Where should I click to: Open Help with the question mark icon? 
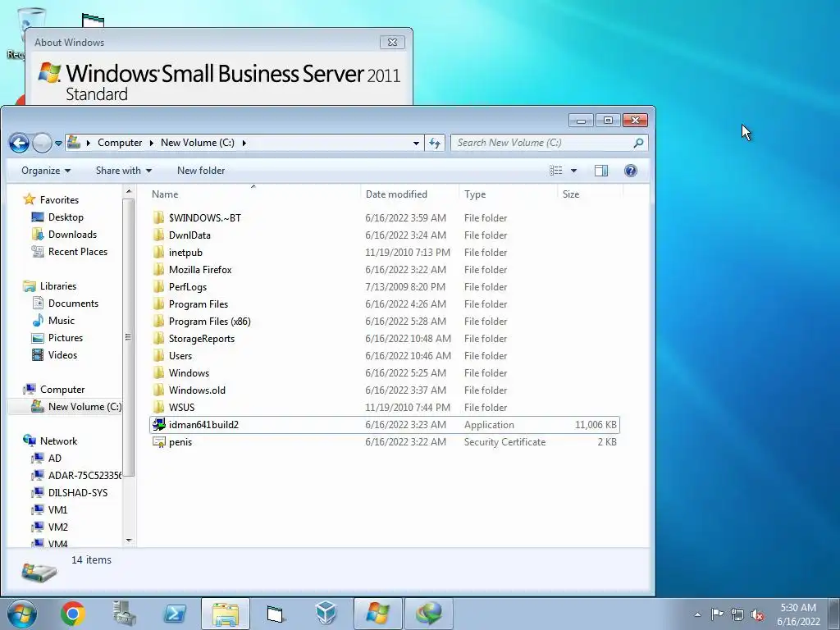tap(631, 171)
